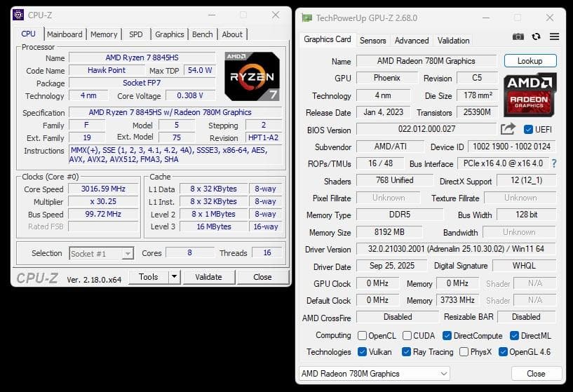Switch to the Sensors tab in GPU-Z
This screenshot has width=573, height=392.
pos(372,41)
